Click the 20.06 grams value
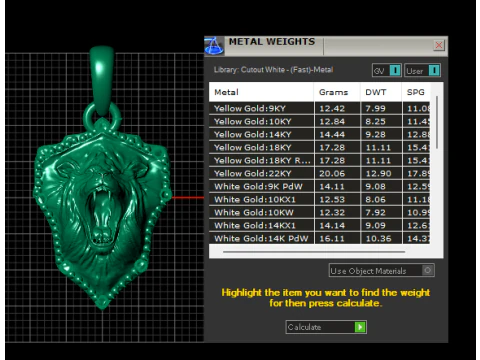Screen dimensions: 480x360 [x=332, y=174]
